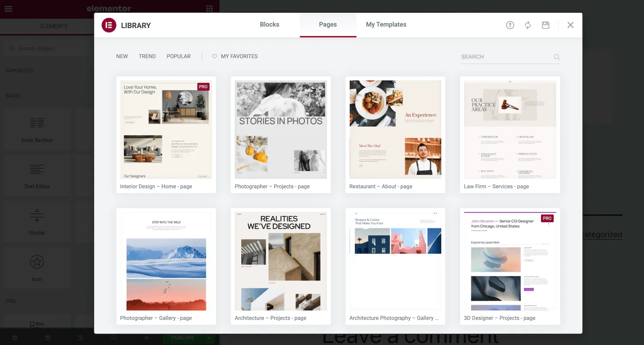The width and height of the screenshot is (644, 345).
Task: Click the PRO badge on Interior Design template
Action: click(204, 87)
